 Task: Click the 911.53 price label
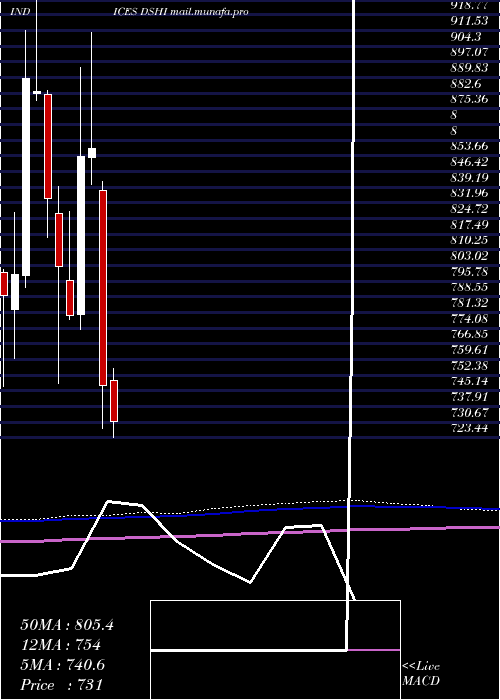[x=469, y=21]
